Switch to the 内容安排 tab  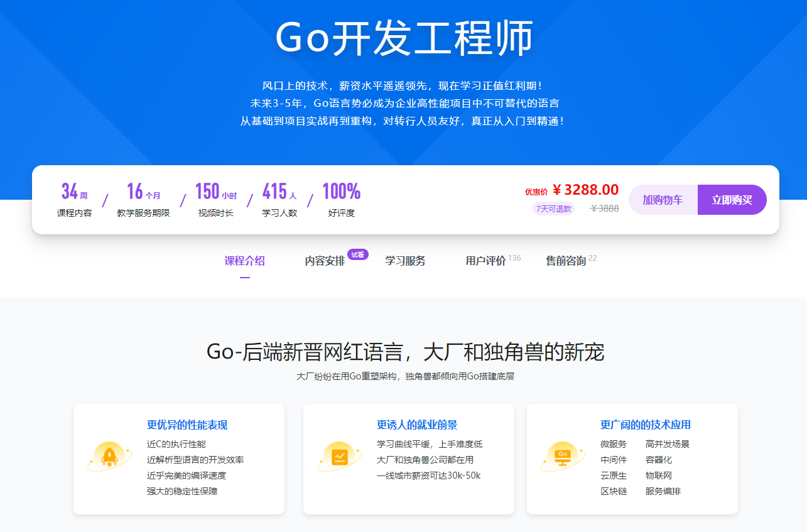point(325,261)
